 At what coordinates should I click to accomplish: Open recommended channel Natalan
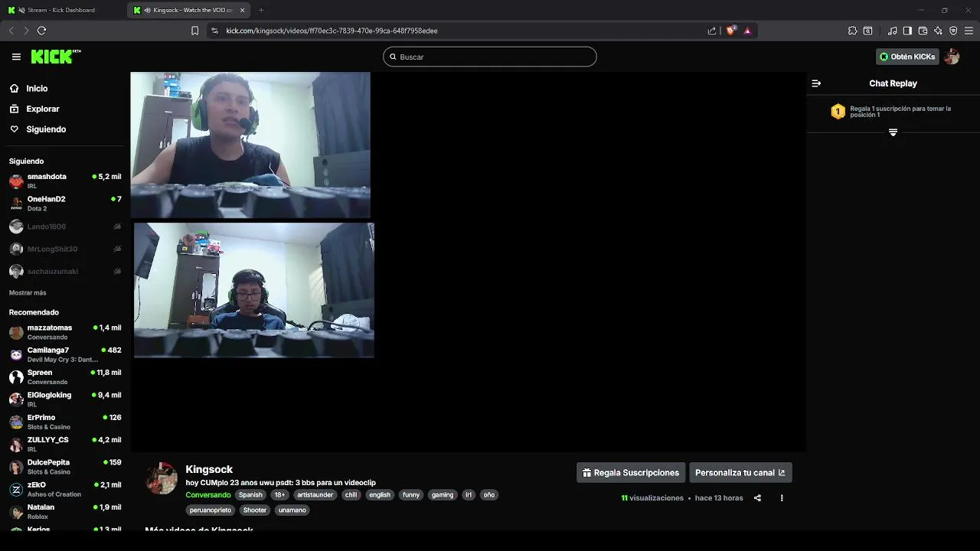click(x=65, y=511)
